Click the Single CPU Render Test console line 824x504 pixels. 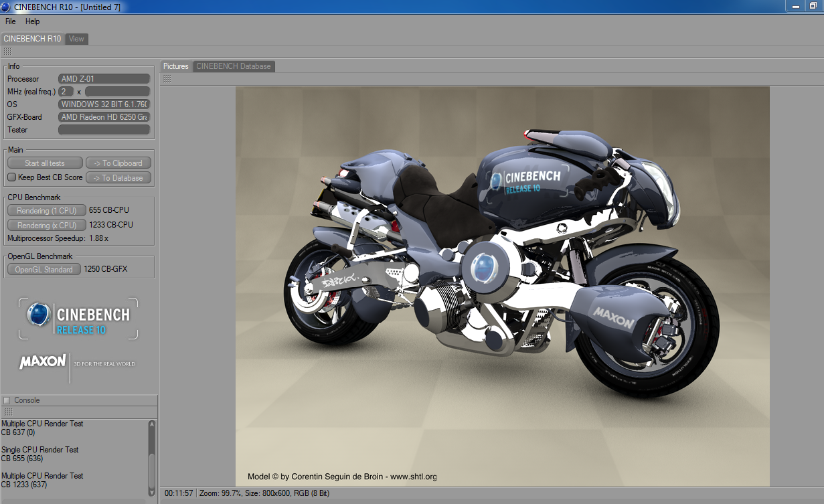pyautogui.click(x=40, y=450)
